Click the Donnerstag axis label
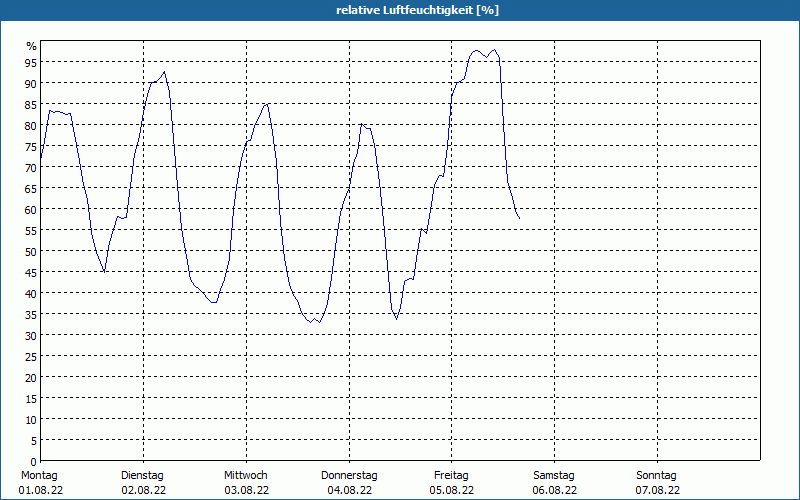The width and height of the screenshot is (800, 500). click(x=349, y=475)
